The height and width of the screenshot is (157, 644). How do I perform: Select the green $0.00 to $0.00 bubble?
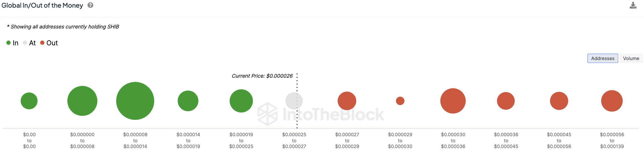(x=29, y=101)
